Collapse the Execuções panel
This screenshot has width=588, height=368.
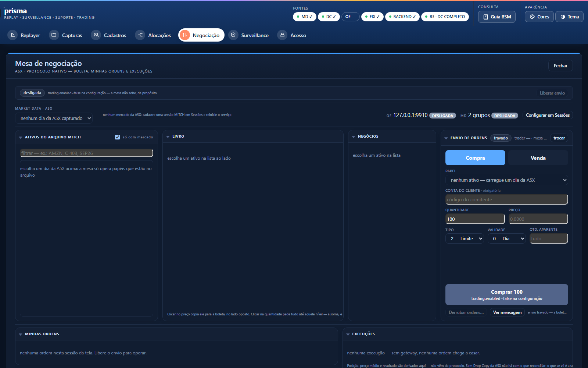point(348,334)
